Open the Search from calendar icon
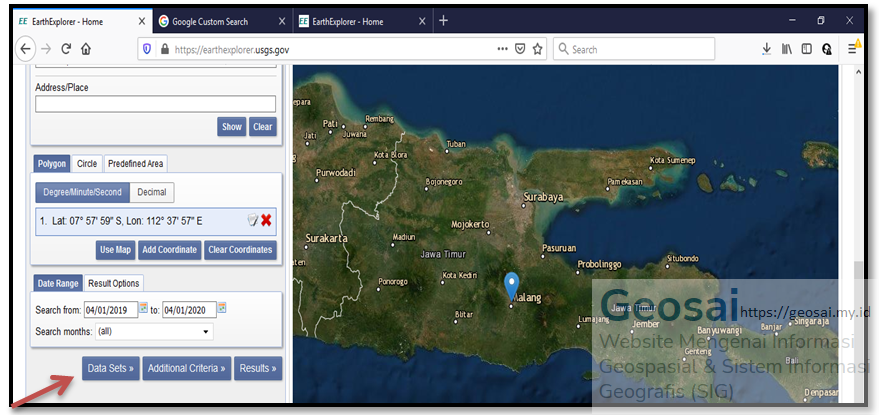The width and height of the screenshot is (879, 415). [144, 307]
